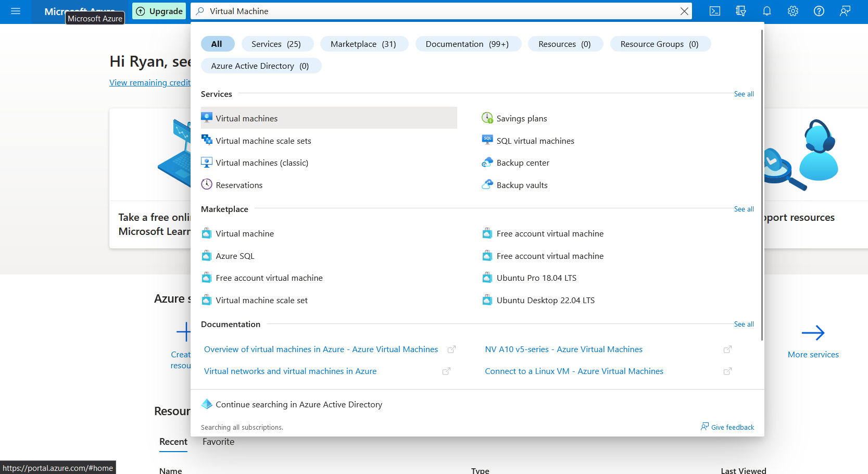Click the Virtual machine scale sets icon
Screen dimensions: 868x474
(207, 140)
